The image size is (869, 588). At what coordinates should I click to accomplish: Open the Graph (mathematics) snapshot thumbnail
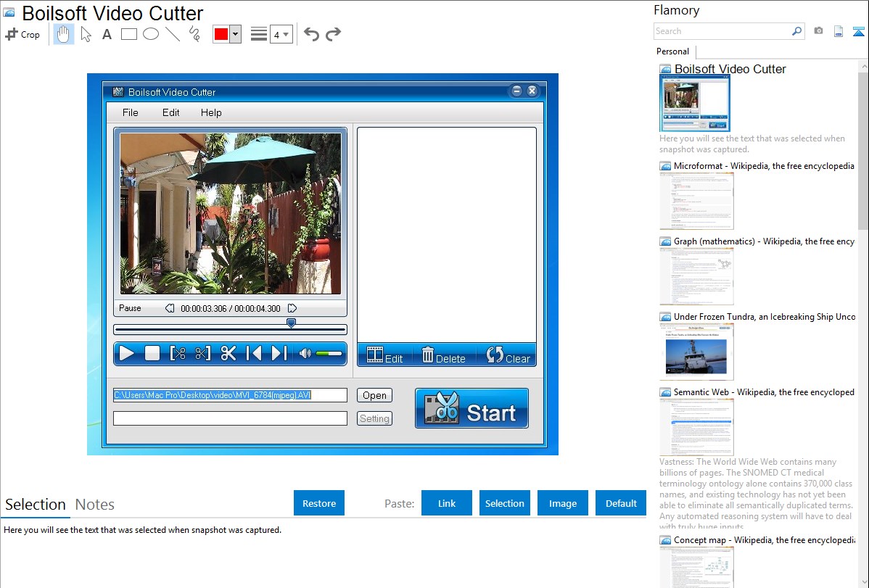click(696, 276)
